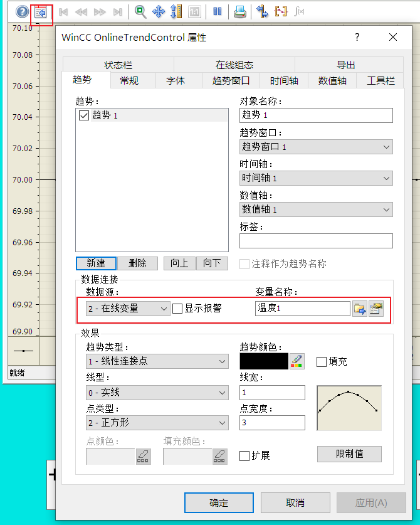Viewport: 420px width, 525px height.
Task: Switch to the 状态栏 tab
Action: click(118, 65)
